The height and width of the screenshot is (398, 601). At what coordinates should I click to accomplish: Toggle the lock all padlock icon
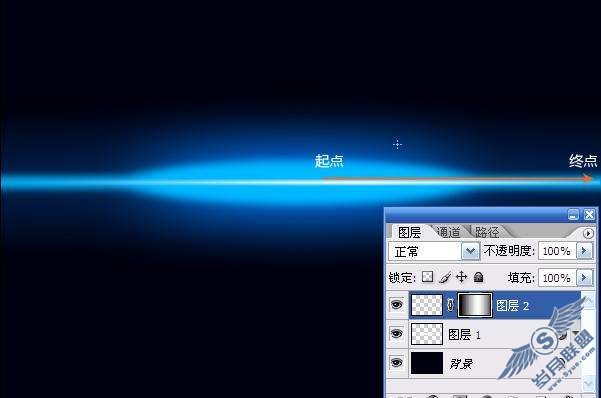(478, 277)
